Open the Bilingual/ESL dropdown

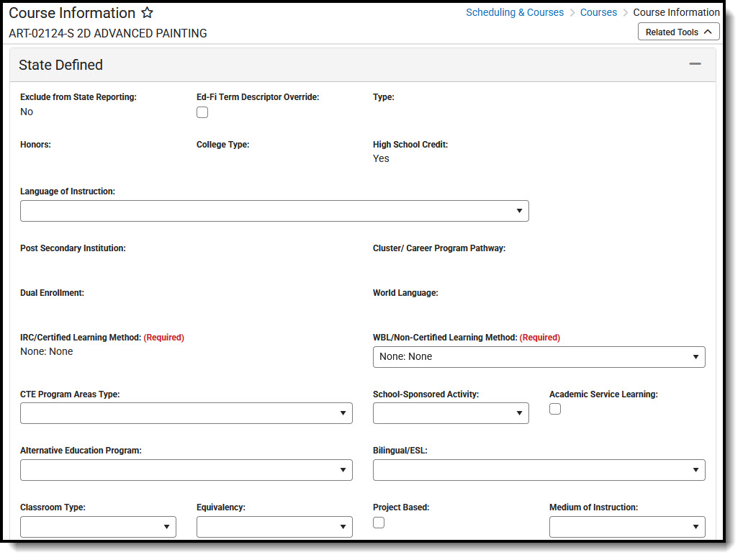pos(539,470)
